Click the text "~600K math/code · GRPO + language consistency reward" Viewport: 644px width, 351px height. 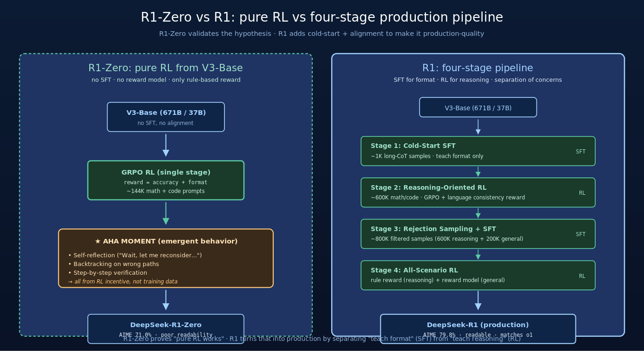click(448, 198)
